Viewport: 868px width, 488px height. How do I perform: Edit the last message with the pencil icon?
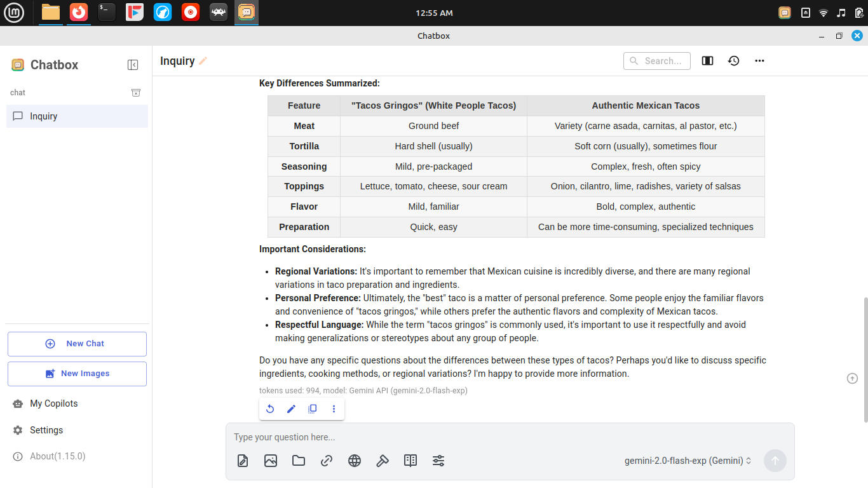point(291,409)
